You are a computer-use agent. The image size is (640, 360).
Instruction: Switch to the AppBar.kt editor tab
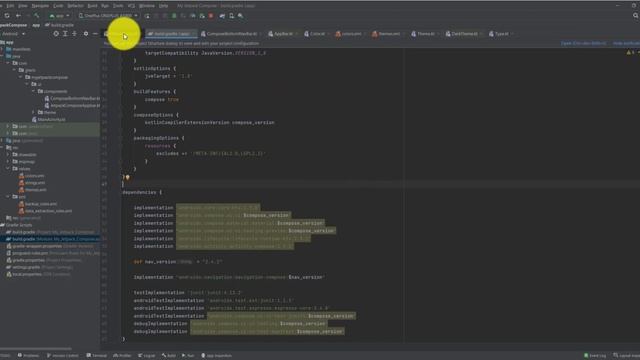click(282, 34)
